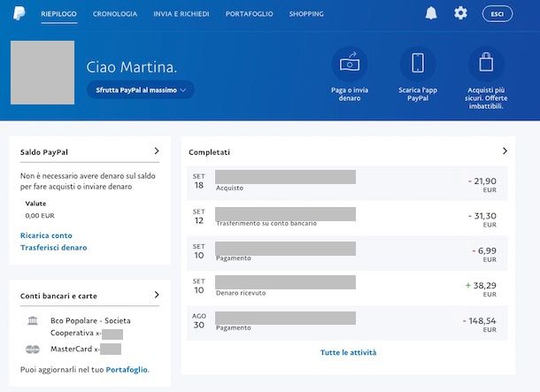
Task: Click the MasterCard x- card entry
Action: coord(85,349)
